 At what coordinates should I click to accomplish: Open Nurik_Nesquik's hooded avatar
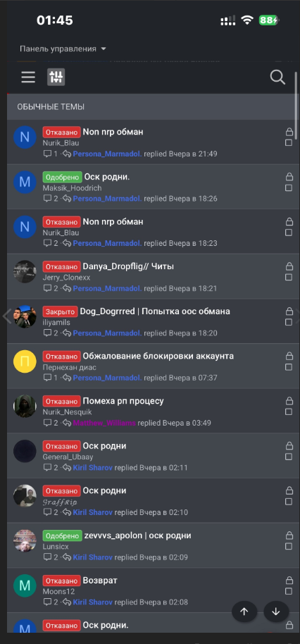(25, 406)
